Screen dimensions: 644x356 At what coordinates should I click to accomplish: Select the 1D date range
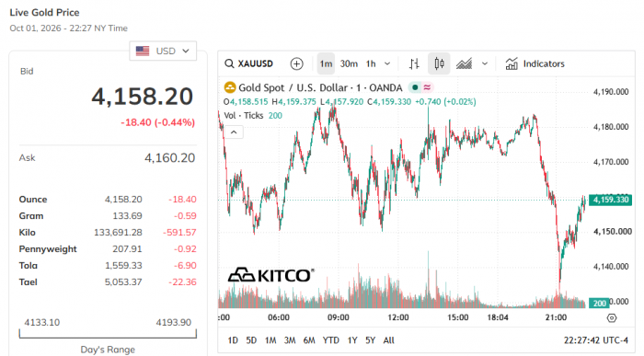pos(233,340)
